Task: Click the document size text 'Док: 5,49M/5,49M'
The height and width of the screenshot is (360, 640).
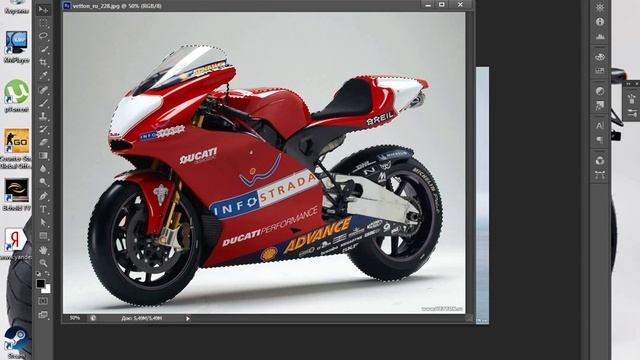Action: [x=141, y=318]
